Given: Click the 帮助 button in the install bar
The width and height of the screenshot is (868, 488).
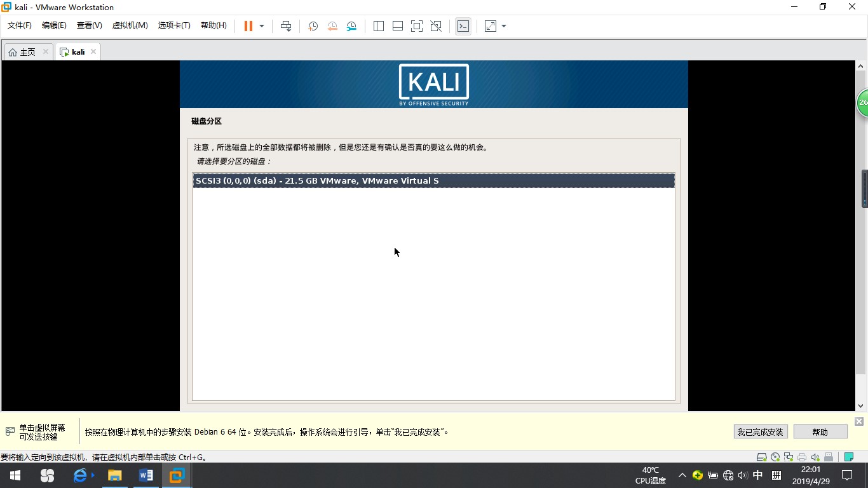Looking at the screenshot, I should tap(820, 432).
